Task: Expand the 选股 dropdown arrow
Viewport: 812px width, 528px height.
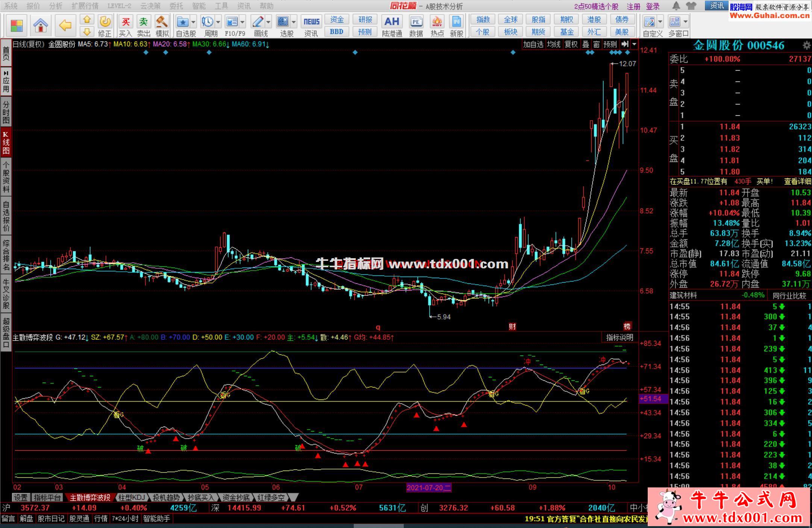Action: coord(294,22)
